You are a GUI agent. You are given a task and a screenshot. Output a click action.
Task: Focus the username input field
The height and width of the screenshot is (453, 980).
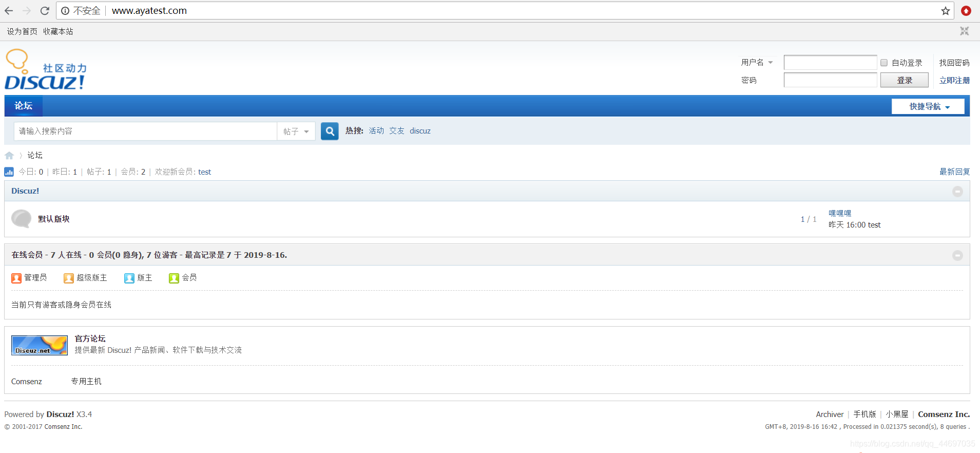[830, 63]
